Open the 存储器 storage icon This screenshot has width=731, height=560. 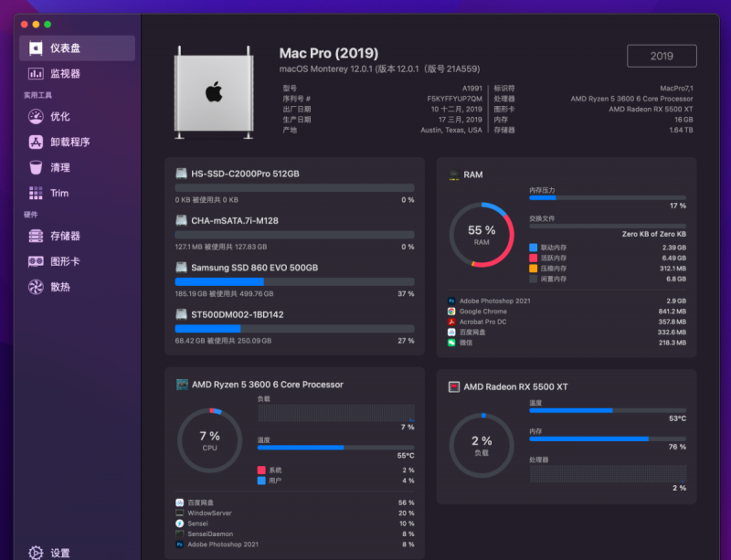[36, 236]
